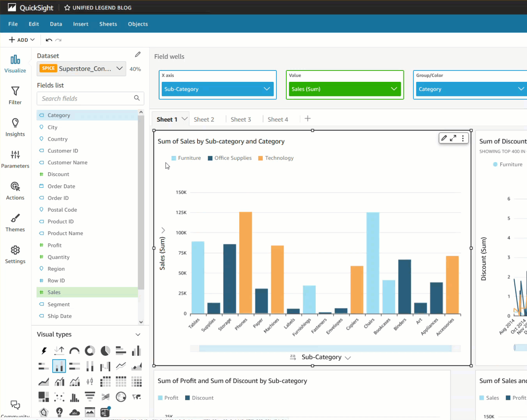Select the Tree map visual type

click(44, 397)
